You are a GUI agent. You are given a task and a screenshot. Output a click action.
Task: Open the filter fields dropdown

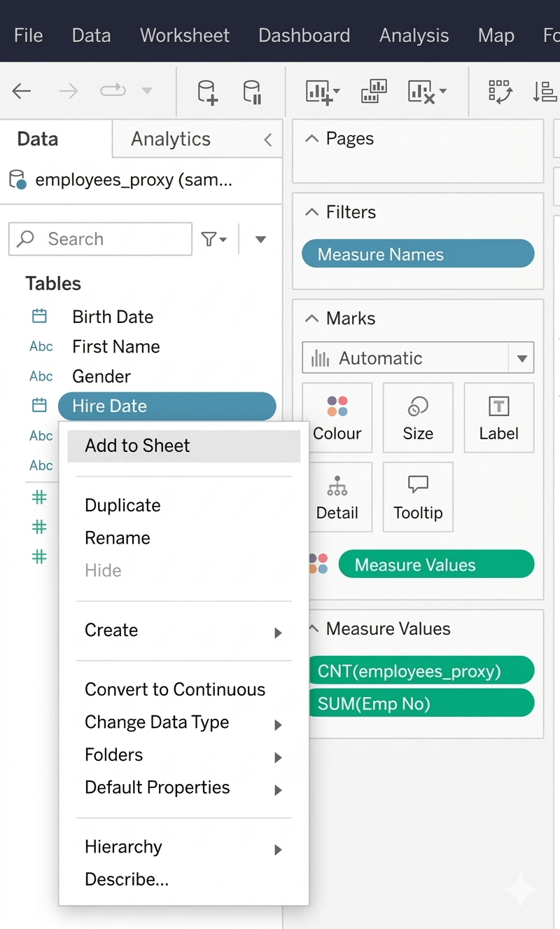pos(214,240)
